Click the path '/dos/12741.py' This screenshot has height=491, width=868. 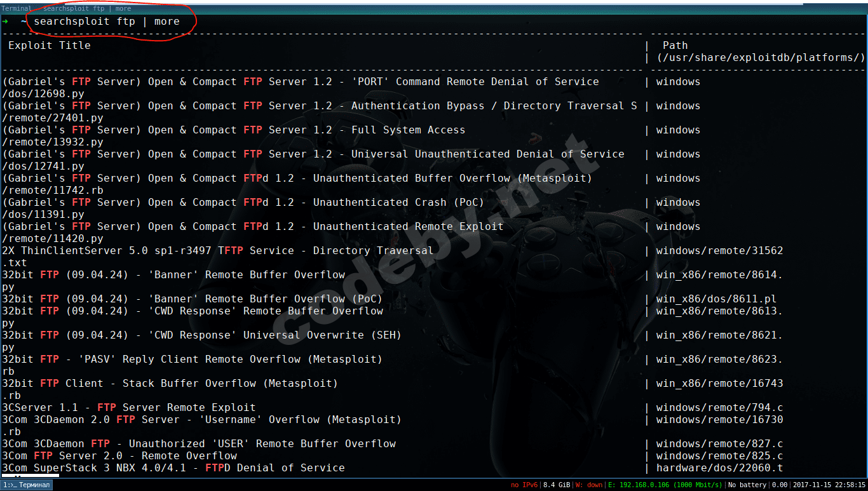pyautogui.click(x=43, y=166)
